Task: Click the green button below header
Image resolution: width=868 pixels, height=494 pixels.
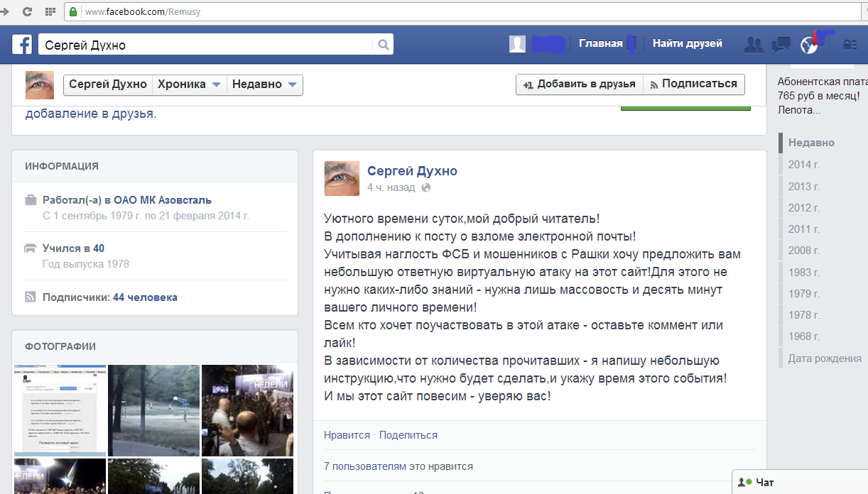Action: pyautogui.click(x=685, y=108)
